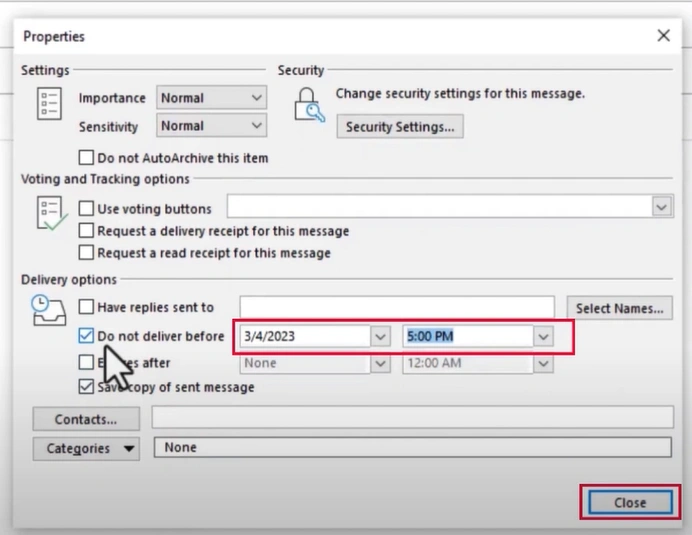Enable Request a read receipt checkbox
Viewport: 692px width, 535px height.
86,252
